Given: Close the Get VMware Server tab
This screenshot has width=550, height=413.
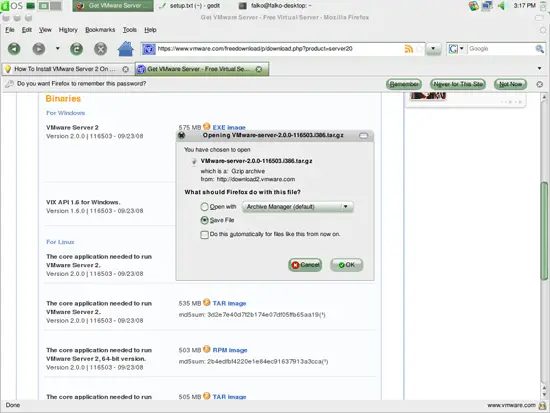Looking at the screenshot, I should (259, 69).
